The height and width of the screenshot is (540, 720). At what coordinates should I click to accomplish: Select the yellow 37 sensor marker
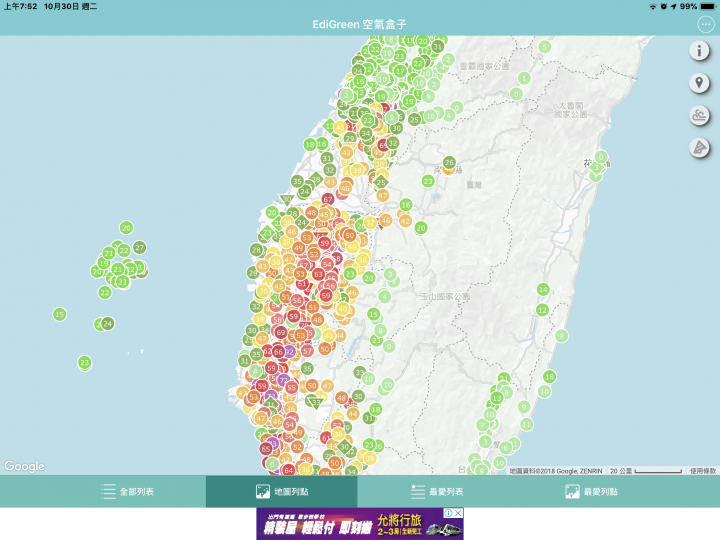(370, 223)
